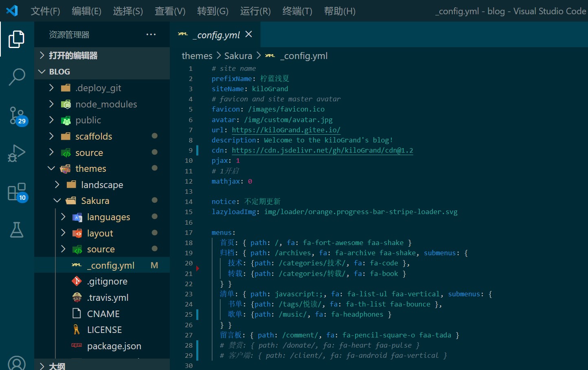
Task: Click line number 17 in gutter
Action: click(189, 233)
